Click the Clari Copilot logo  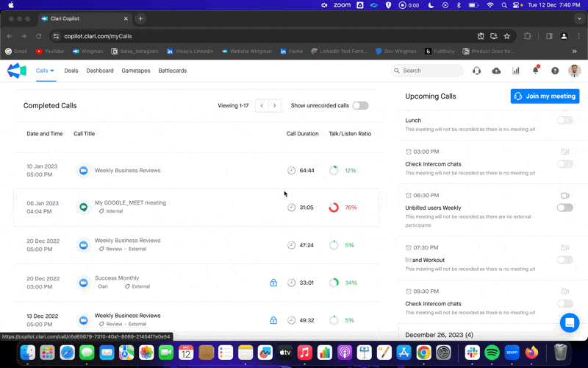[x=16, y=71]
